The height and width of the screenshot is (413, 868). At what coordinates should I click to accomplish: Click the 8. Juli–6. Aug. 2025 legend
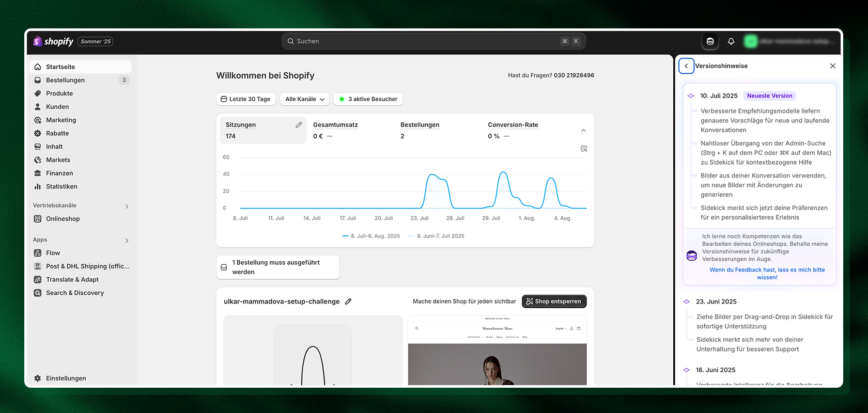(371, 236)
